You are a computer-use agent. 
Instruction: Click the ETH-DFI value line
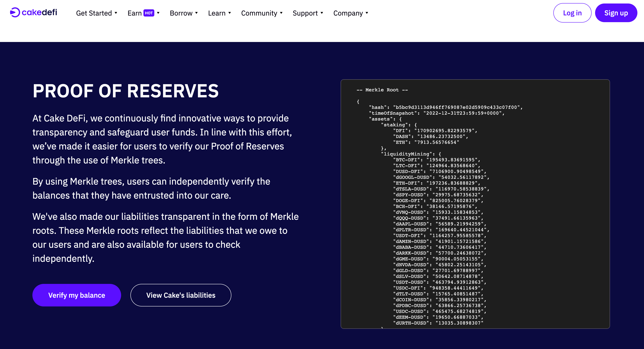(x=437, y=183)
